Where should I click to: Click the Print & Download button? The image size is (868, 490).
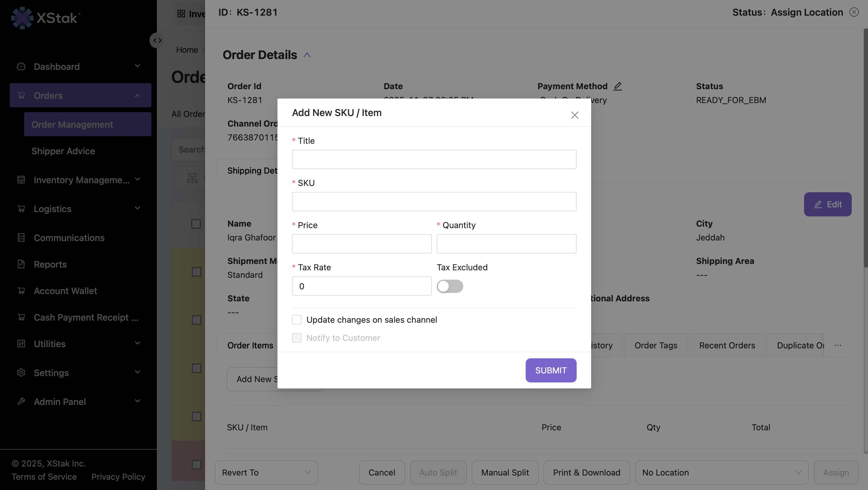(586, 472)
